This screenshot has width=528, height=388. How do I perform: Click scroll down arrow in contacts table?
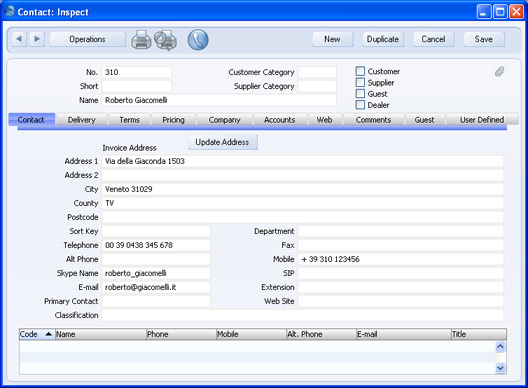pos(500,368)
